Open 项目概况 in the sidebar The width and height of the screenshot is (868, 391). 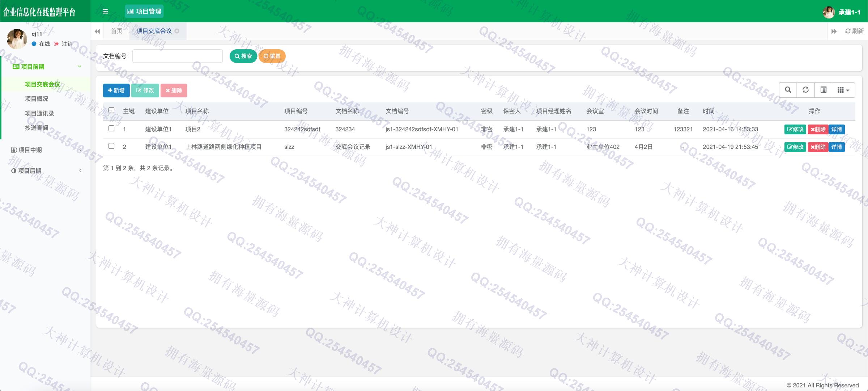pyautogui.click(x=37, y=99)
